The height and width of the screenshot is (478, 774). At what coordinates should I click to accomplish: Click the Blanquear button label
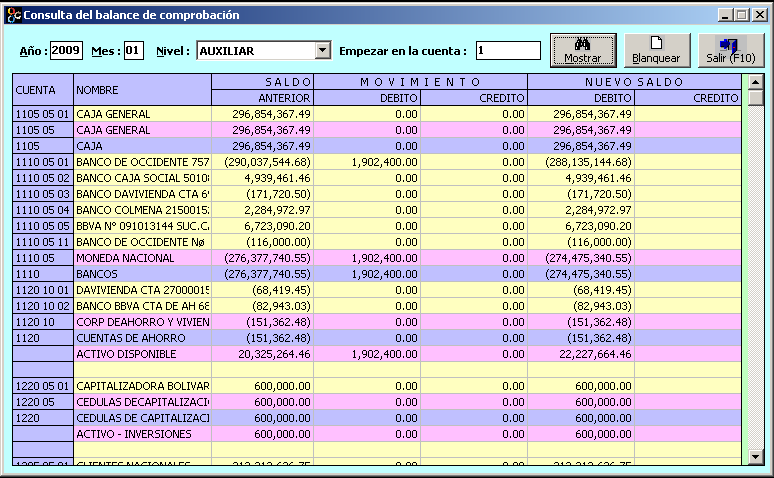click(x=656, y=58)
